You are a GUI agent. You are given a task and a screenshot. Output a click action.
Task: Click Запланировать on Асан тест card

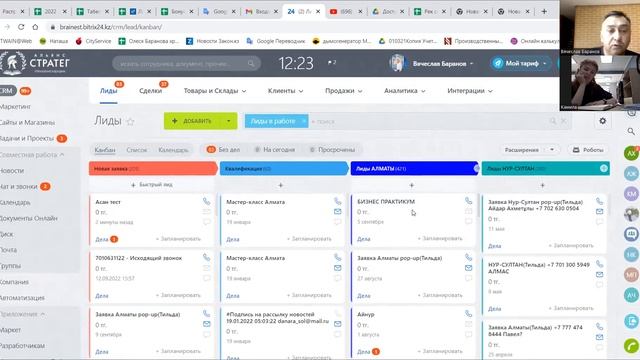(178, 239)
